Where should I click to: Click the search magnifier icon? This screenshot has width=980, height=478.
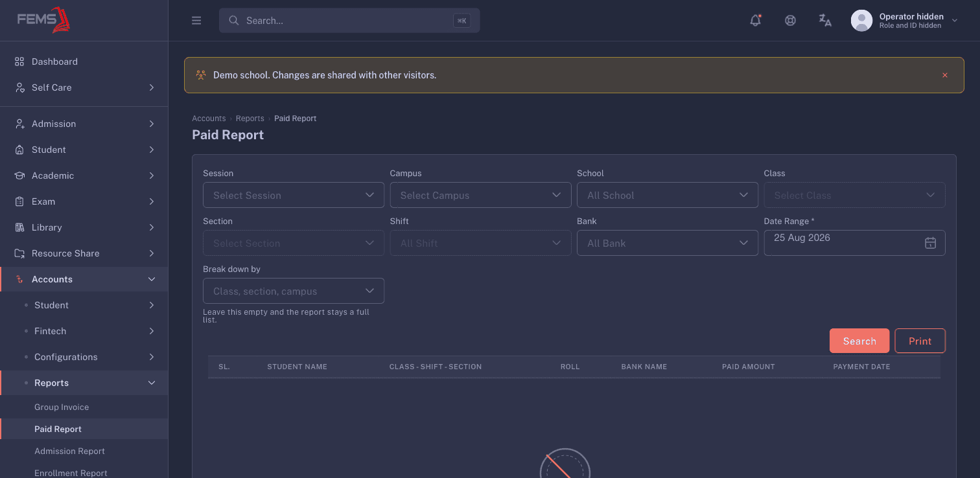point(234,21)
